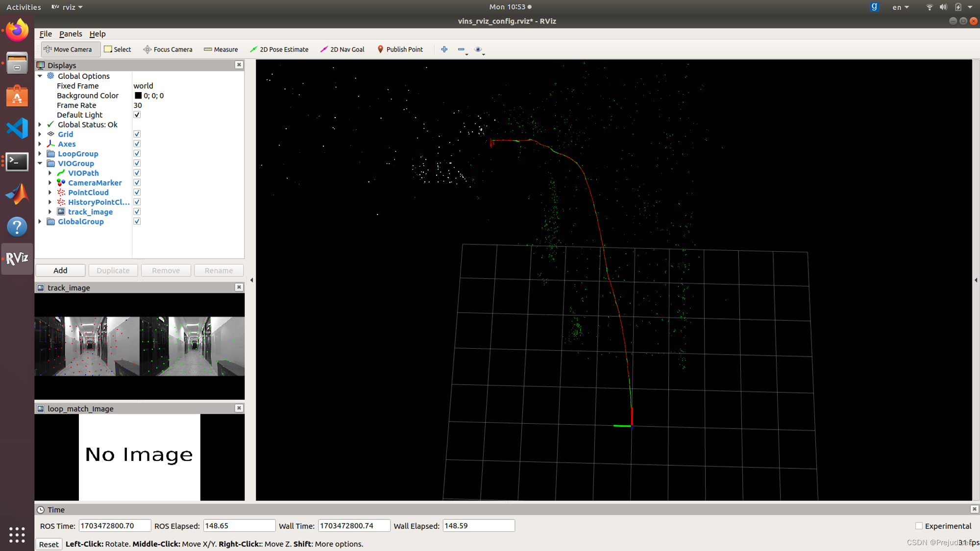Click the Remove display button
The height and width of the screenshot is (551, 980).
166,270
